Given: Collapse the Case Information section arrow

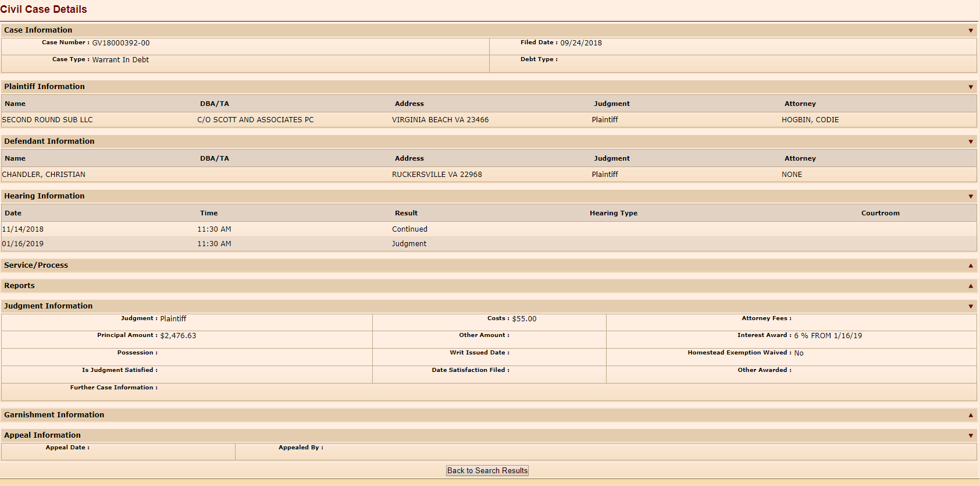Looking at the screenshot, I should [971, 30].
